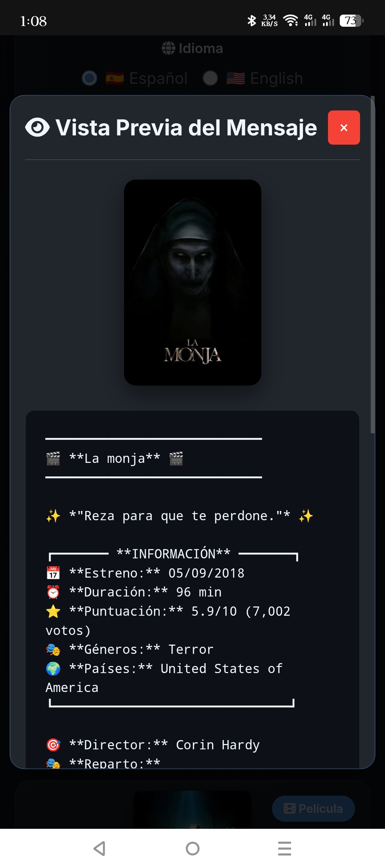385x868 pixels.
Task: Click the alarm clock icon beside Duración
Action: pos(53,592)
